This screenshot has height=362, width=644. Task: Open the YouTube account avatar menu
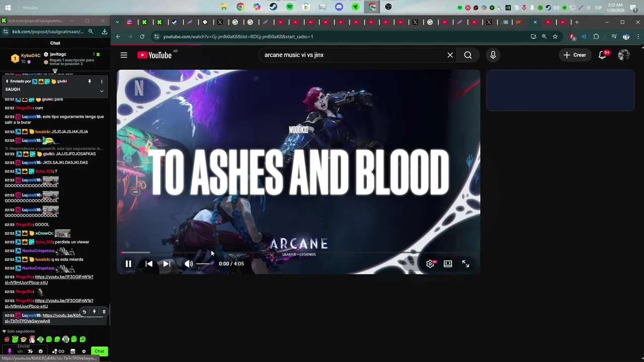click(x=624, y=55)
